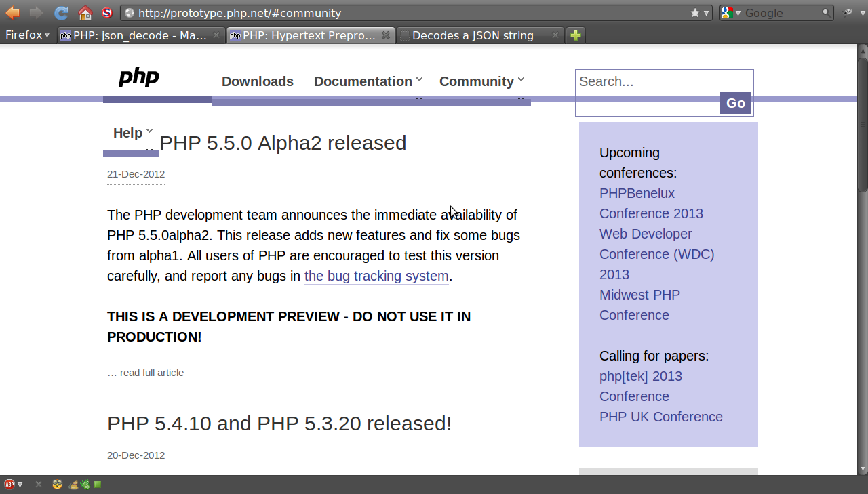This screenshot has width=868, height=494.
Task: Open Web Developer Conference (WDC) 2013 link
Action: pyautogui.click(x=656, y=254)
